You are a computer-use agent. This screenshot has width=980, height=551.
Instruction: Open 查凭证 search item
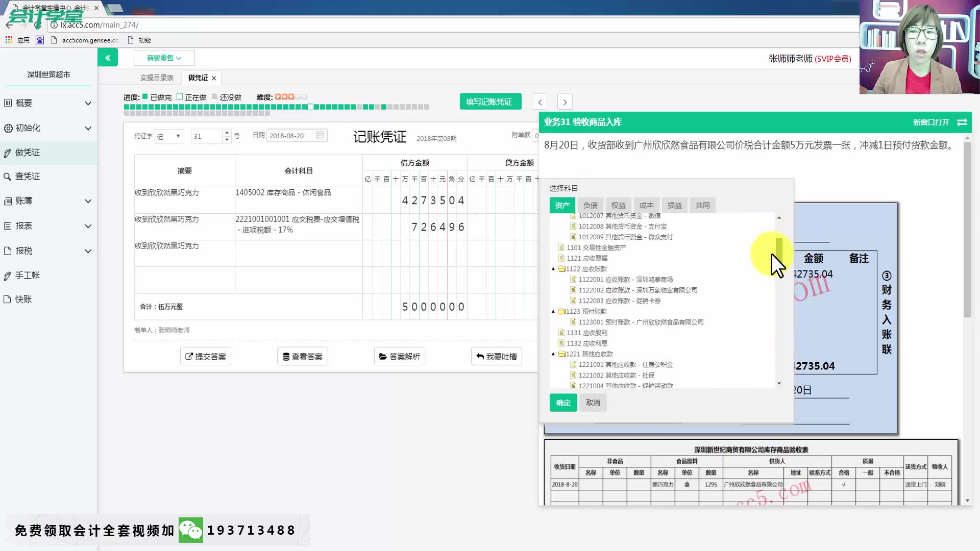(x=28, y=177)
